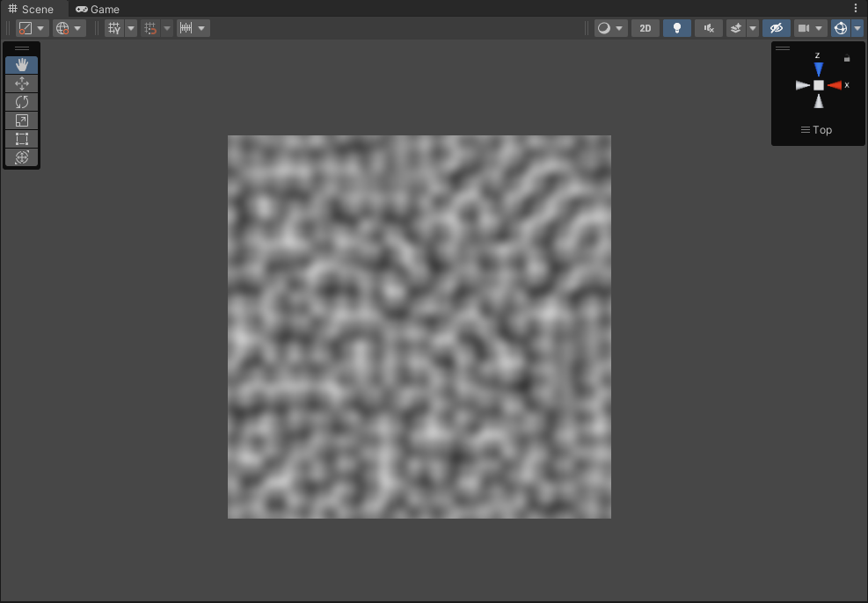Toggle scene lighting

click(x=676, y=27)
